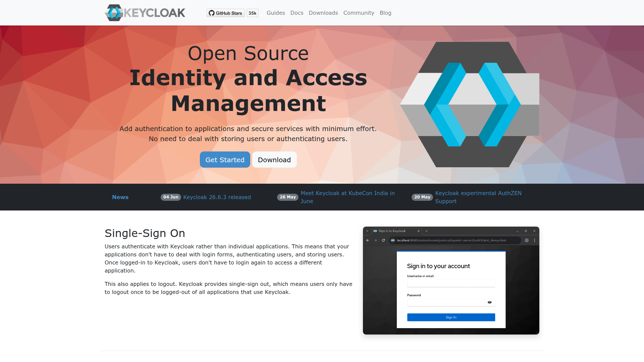Go to the Downloads page
Viewport: 644px width, 362px height.
pos(323,13)
